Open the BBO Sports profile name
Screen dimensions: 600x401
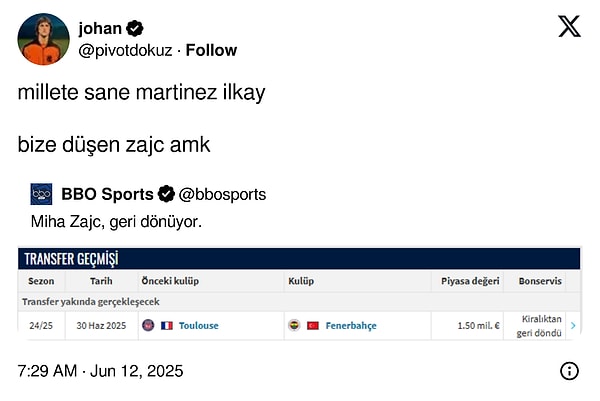[107, 194]
